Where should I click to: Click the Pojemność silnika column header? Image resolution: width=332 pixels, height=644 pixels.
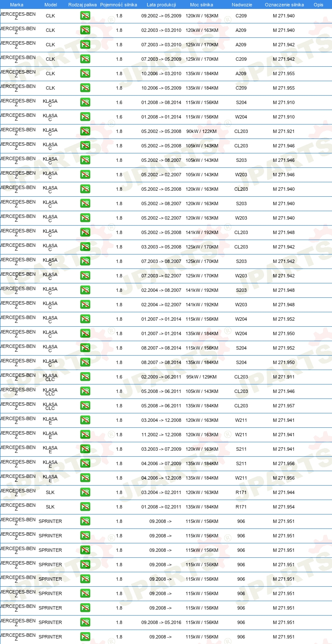pyautogui.click(x=119, y=4)
